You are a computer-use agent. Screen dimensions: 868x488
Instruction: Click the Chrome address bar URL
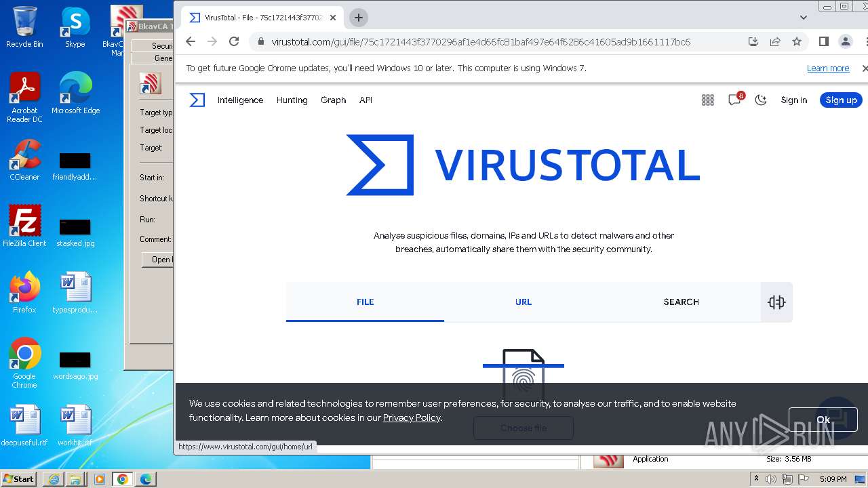point(481,42)
